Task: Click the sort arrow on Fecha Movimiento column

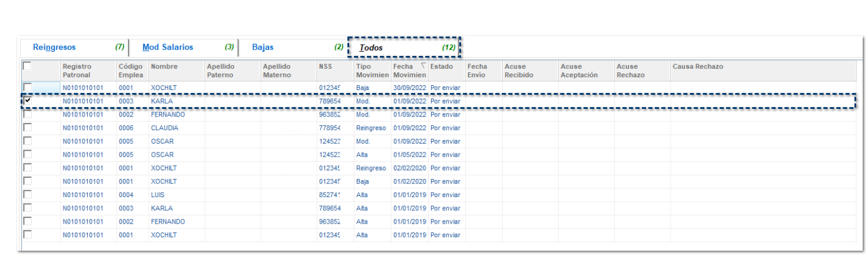Action: [x=423, y=66]
